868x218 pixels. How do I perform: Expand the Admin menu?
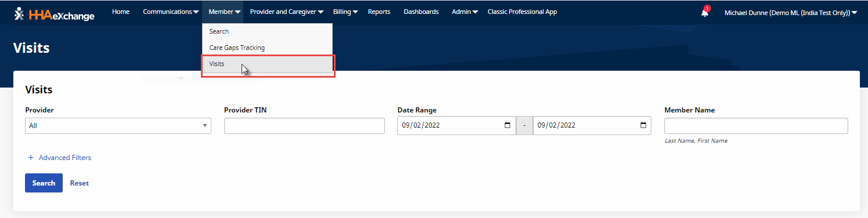[x=465, y=12]
